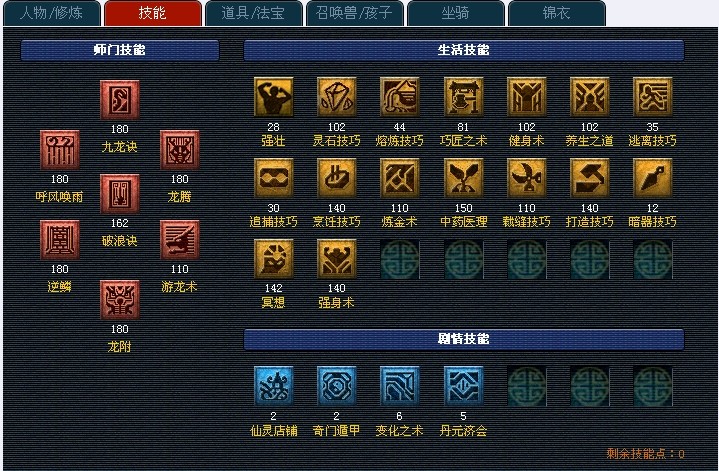Switch to the 坐骑 tab
This screenshot has height=471, width=719.
[x=455, y=13]
